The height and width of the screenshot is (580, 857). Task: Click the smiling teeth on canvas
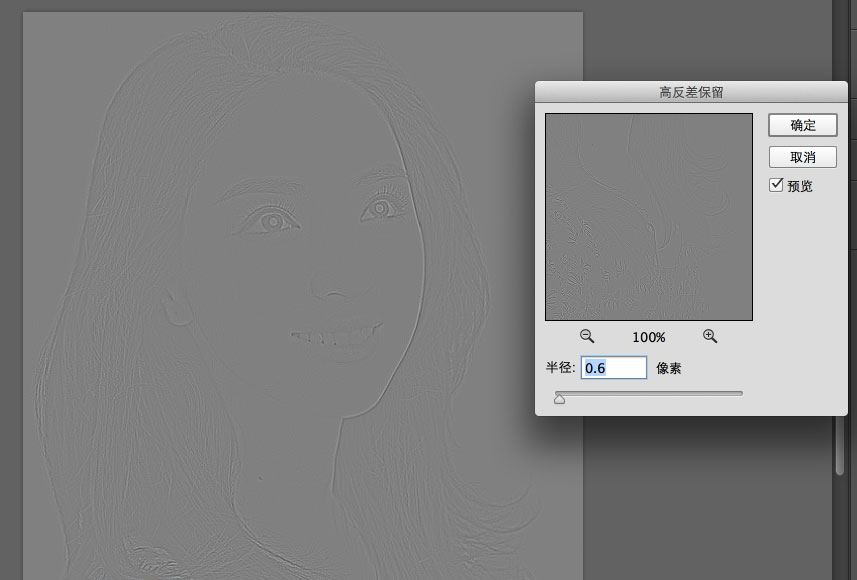[x=335, y=335]
